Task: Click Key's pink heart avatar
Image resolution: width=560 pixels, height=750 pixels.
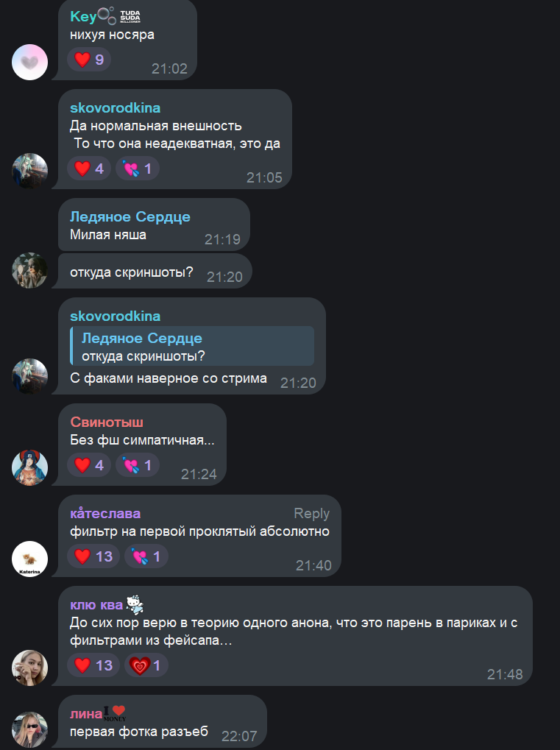Action: point(29,62)
